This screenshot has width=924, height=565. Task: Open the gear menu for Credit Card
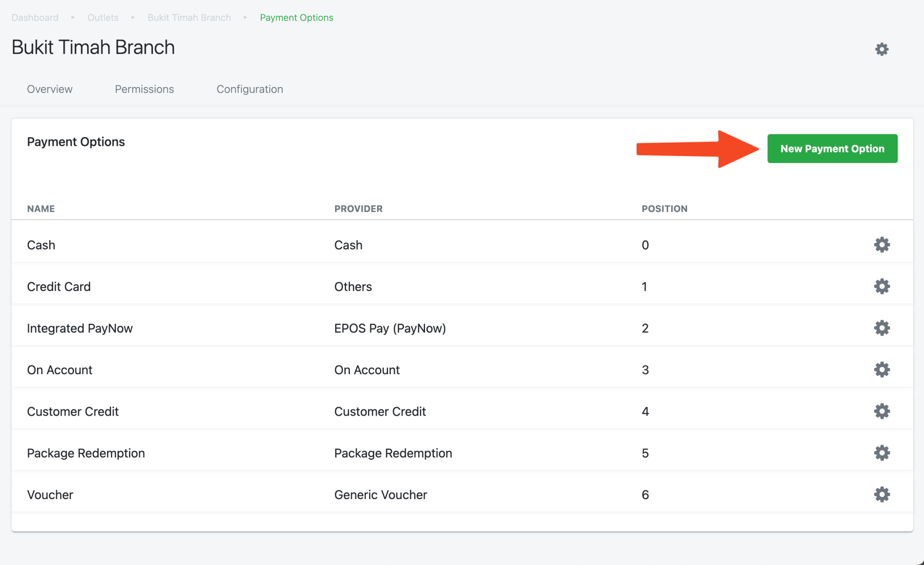(x=882, y=286)
